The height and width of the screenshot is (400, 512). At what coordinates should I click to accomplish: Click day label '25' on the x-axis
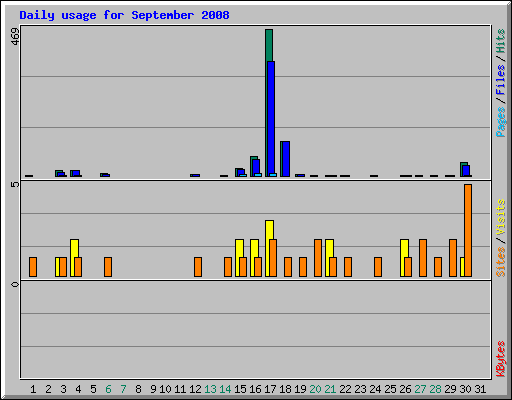coord(390,389)
